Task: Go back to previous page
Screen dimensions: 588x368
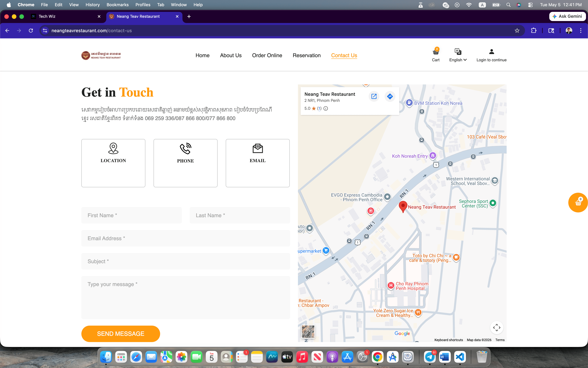Action: (x=7, y=30)
